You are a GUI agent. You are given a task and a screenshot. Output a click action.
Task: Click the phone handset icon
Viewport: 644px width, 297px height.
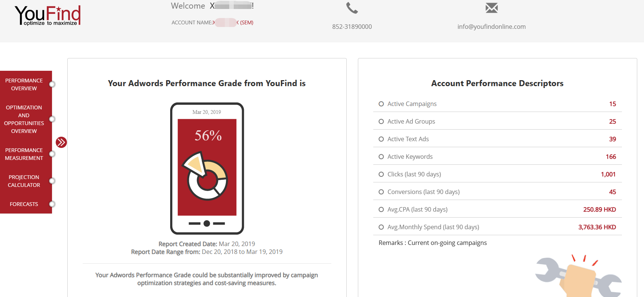click(352, 8)
